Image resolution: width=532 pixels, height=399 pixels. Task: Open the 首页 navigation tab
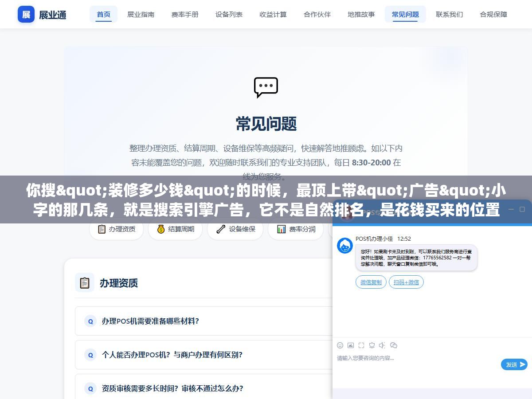click(104, 14)
